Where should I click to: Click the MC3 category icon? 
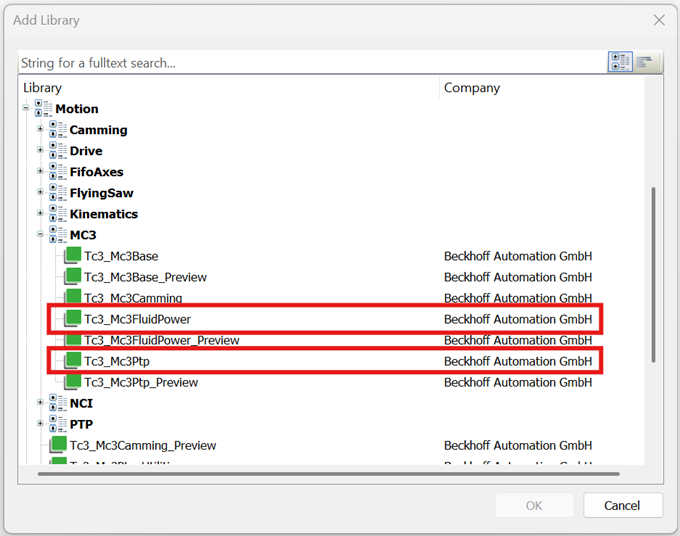(x=58, y=235)
